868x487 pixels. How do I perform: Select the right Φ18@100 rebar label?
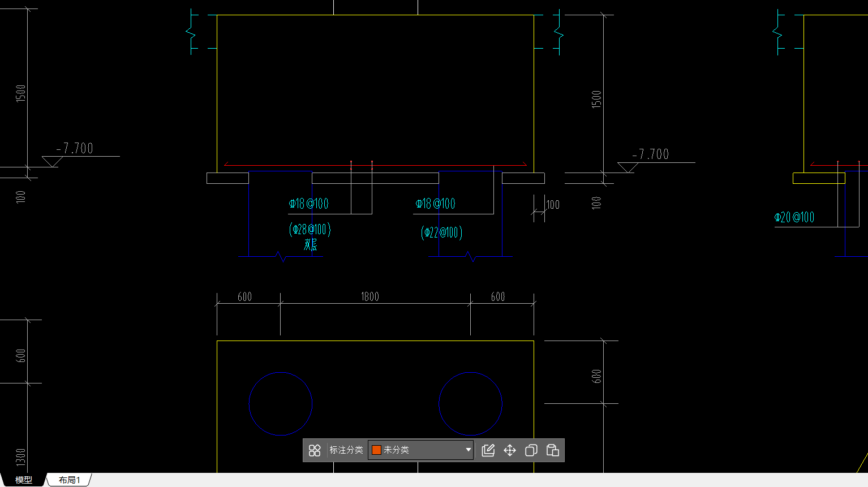click(435, 204)
